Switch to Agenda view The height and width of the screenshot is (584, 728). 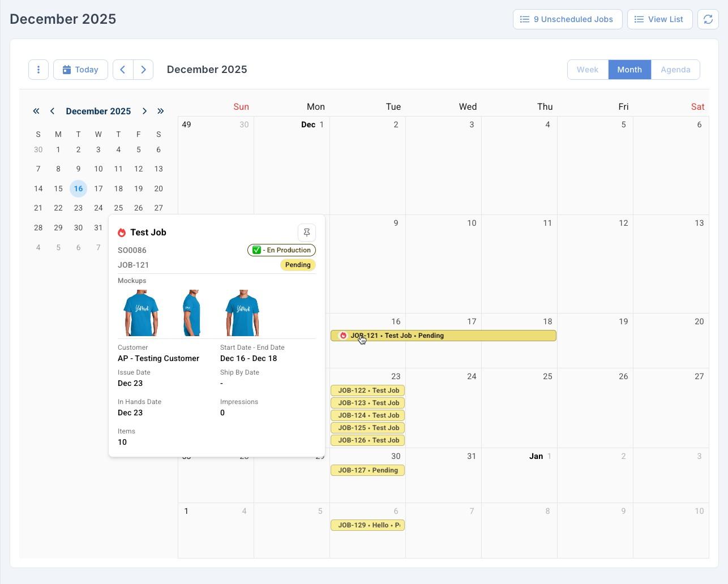click(675, 70)
